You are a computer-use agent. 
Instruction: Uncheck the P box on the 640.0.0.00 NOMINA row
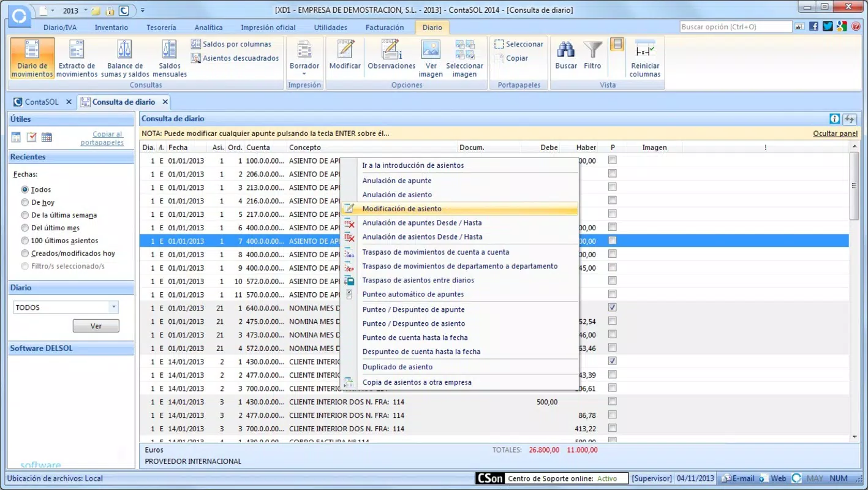point(613,307)
